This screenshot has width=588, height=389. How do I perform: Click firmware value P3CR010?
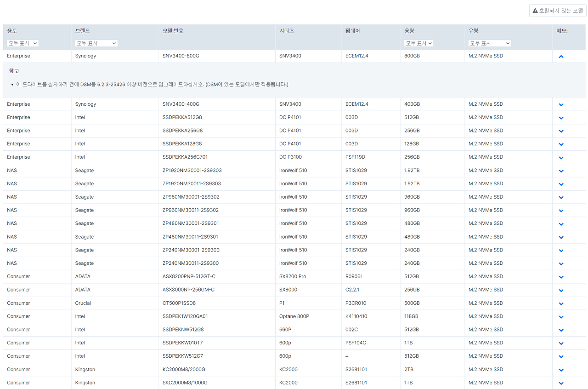[x=356, y=303]
